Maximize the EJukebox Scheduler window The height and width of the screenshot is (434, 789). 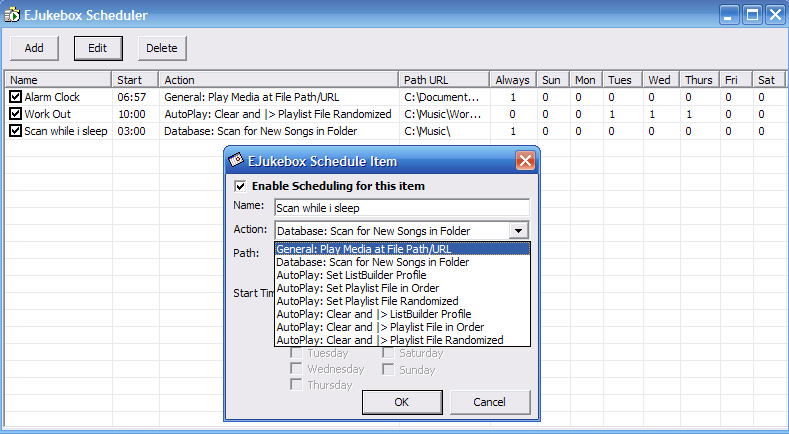pos(752,15)
